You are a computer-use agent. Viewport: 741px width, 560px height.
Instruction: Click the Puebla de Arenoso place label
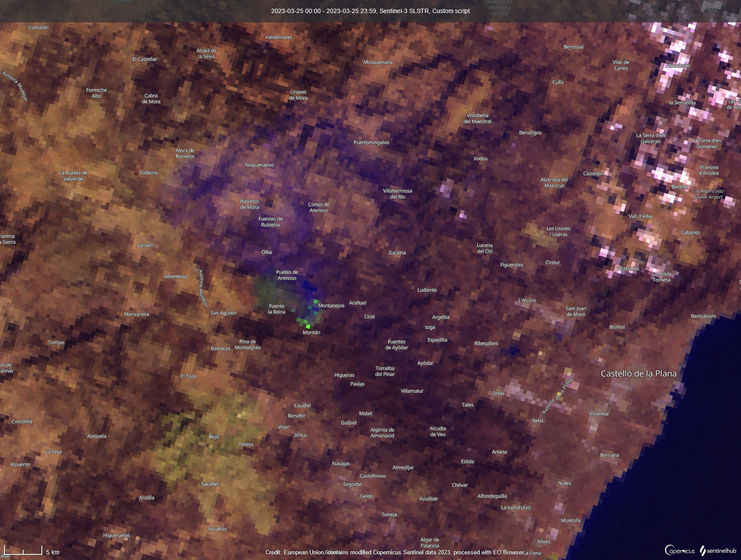(287, 275)
